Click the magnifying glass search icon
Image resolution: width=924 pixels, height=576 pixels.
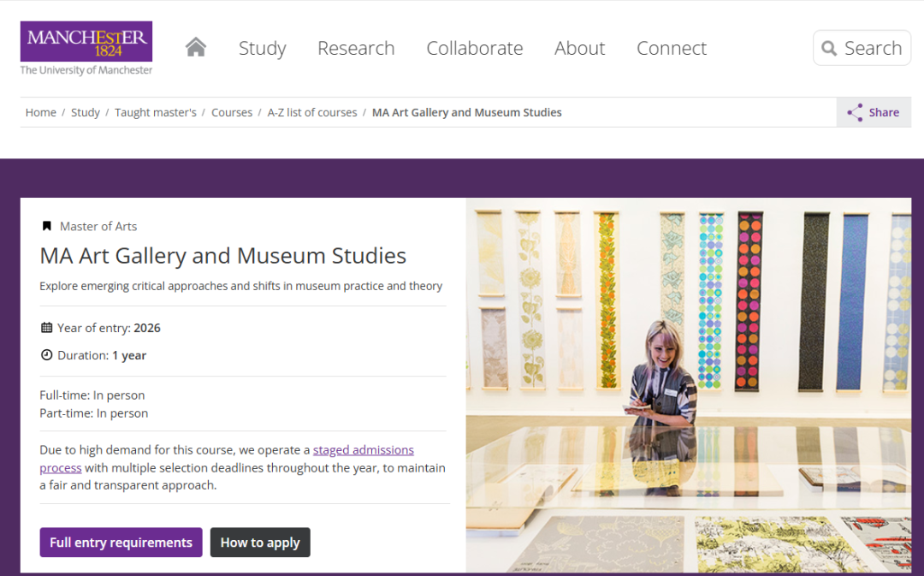click(x=829, y=48)
